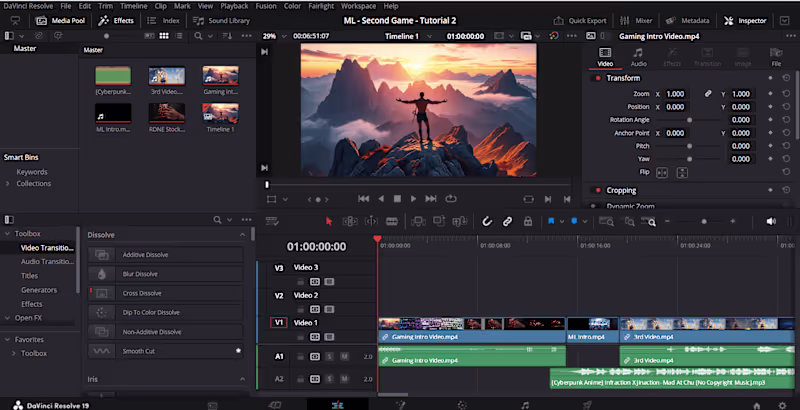
Task: Switch to the Audio inspector tab
Action: point(638,57)
